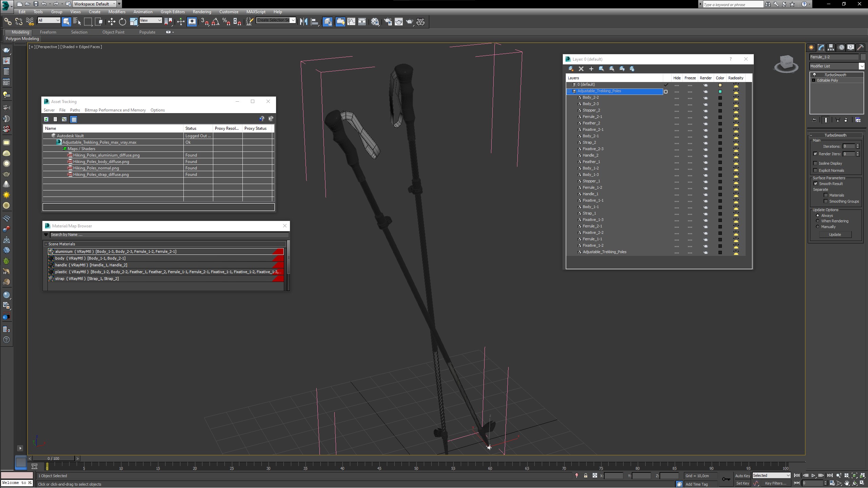Select the aluminium VRayMtl material row
This screenshot has height=488, width=868.
166,251
